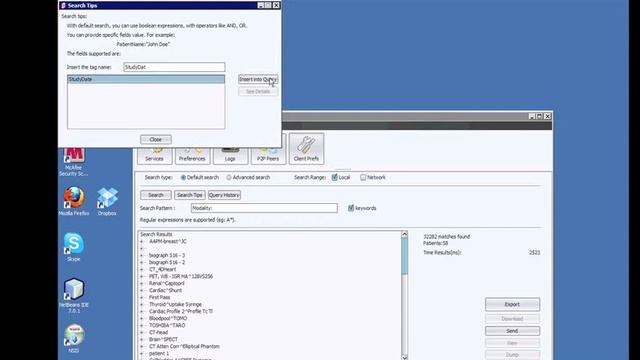Enable the Network search range checkbox

[x=363, y=177]
